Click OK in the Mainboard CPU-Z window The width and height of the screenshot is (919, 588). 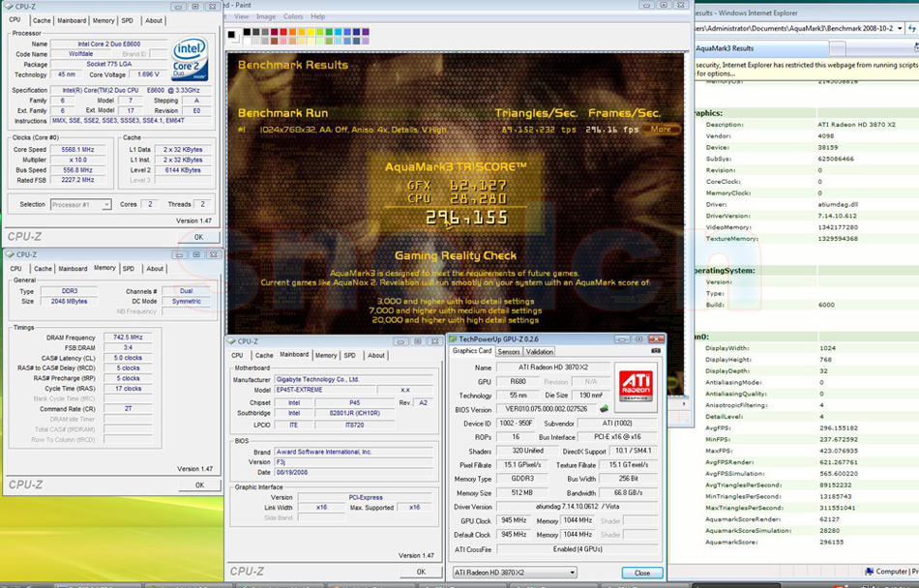(x=421, y=572)
